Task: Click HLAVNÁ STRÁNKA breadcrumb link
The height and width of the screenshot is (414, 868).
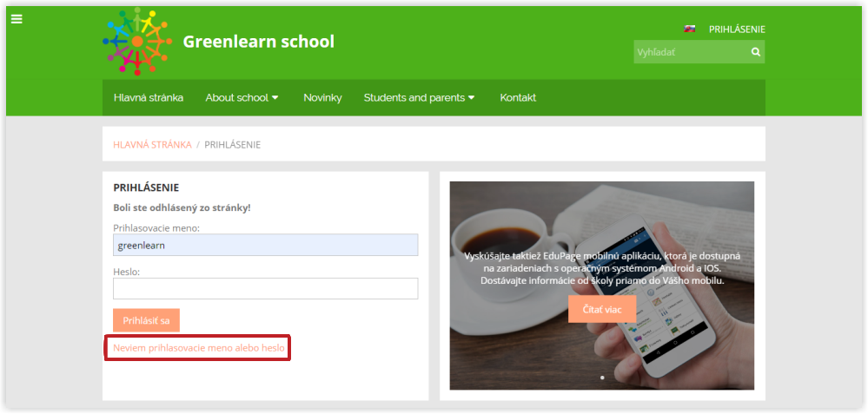Action: [152, 145]
